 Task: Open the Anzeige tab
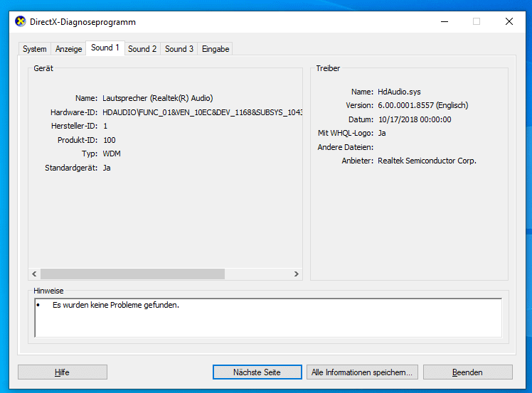(68, 49)
